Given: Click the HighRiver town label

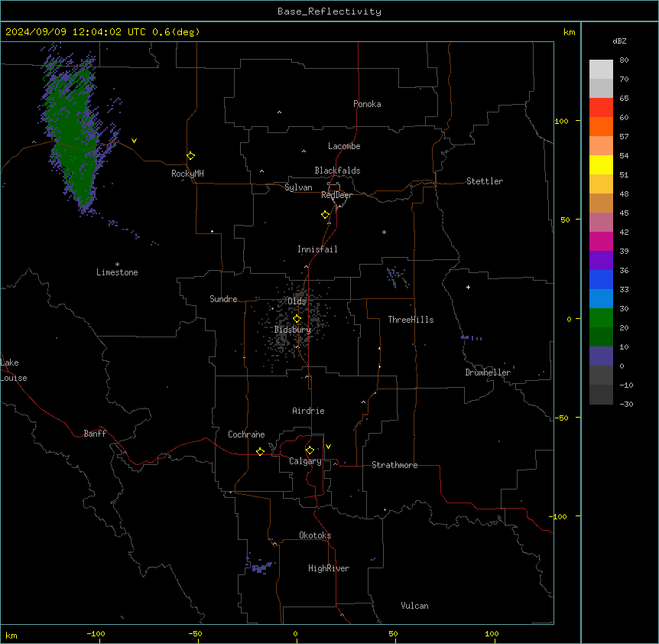Looking at the screenshot, I should tap(329, 568).
